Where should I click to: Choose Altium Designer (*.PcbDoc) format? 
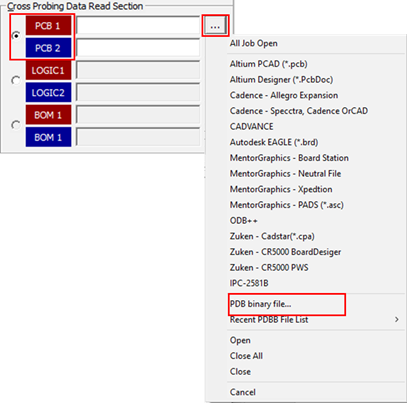pos(281,80)
